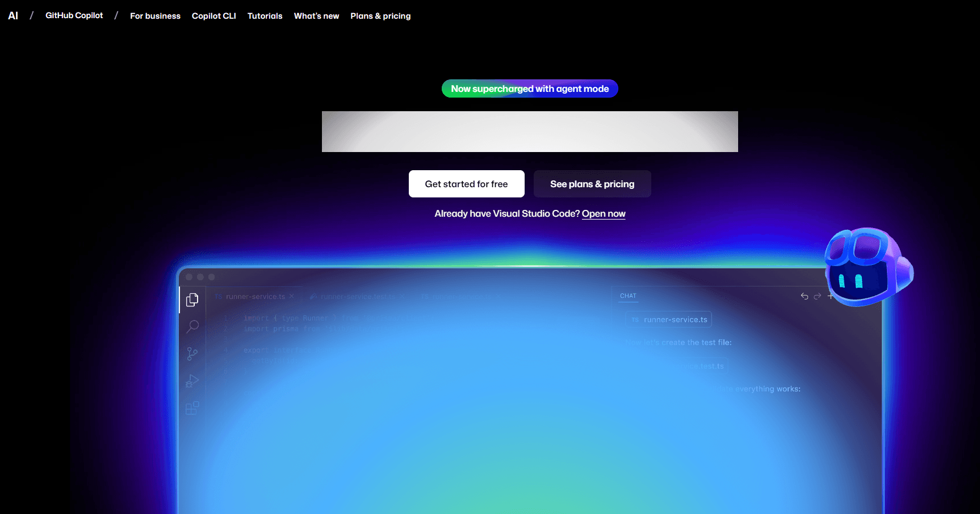980x514 pixels.
Task: Follow the Open now link
Action: 604,213
